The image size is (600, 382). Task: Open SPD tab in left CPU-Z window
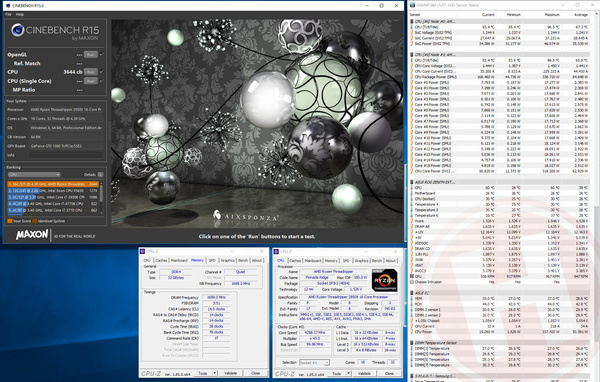212,260
